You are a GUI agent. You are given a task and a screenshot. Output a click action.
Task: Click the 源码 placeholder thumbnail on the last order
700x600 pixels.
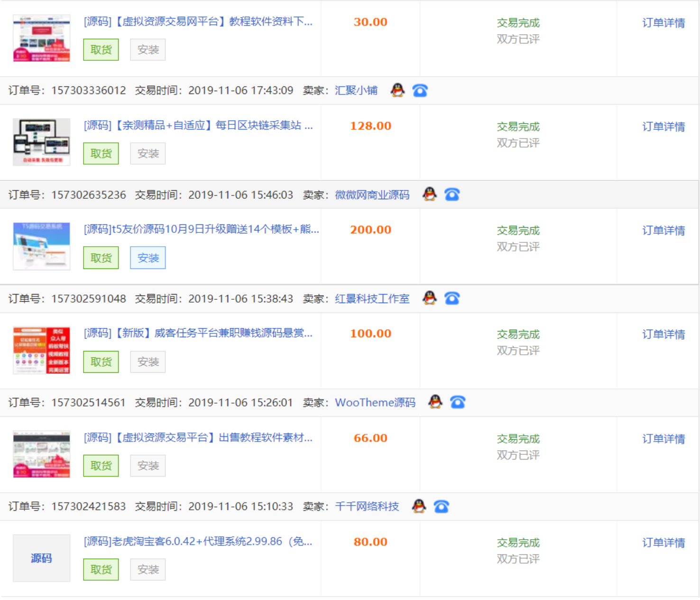tap(41, 558)
